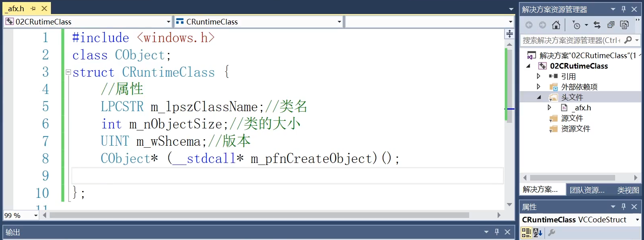Open the 02CRutimeClass project scope dropdown

(x=168, y=22)
